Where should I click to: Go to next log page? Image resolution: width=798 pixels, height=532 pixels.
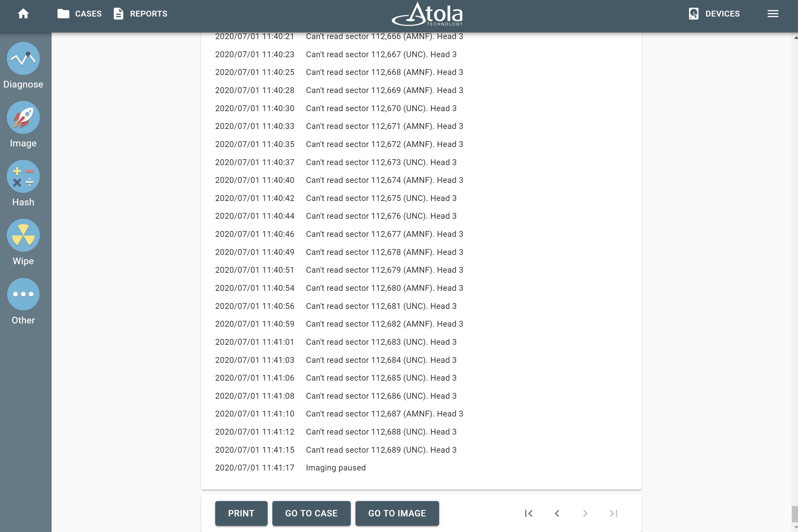tap(585, 513)
